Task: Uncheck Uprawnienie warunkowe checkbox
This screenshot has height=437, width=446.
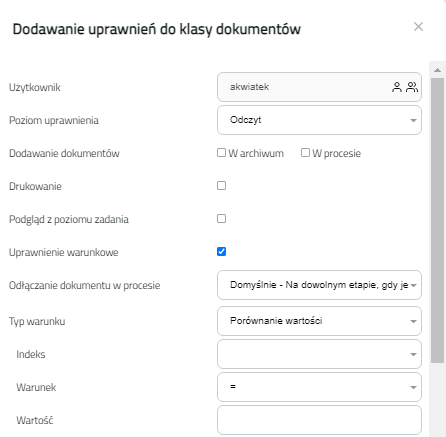Action: tap(221, 252)
